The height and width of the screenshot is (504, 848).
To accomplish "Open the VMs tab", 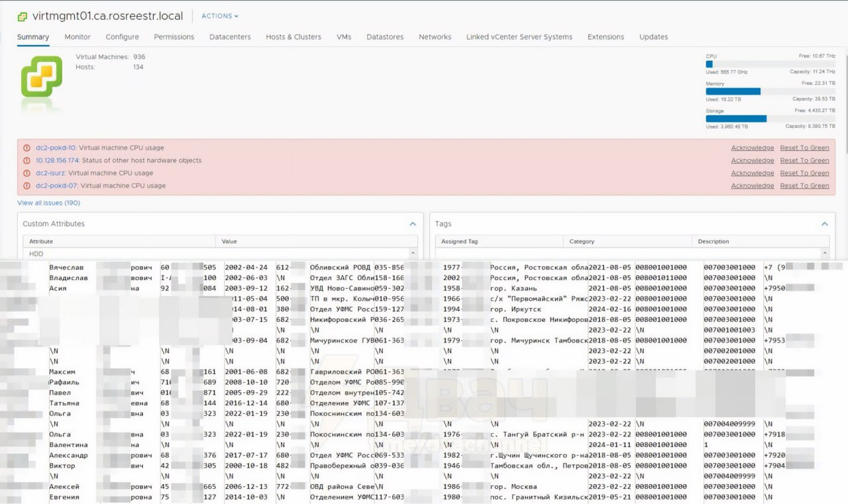I will point(344,37).
